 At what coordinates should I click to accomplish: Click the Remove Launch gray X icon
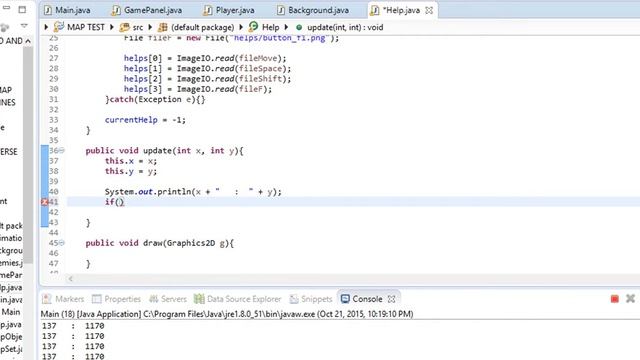pyautogui.click(x=630, y=298)
